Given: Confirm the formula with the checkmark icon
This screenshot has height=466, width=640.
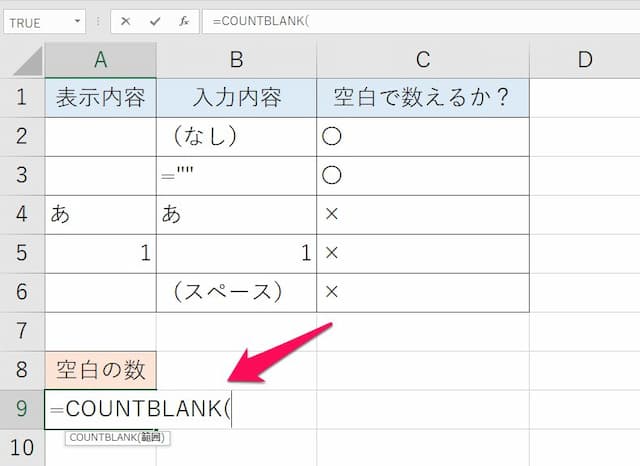Looking at the screenshot, I should coord(155,21).
